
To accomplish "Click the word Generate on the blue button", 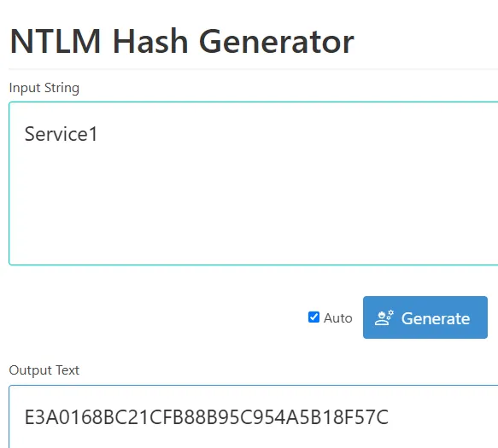I will (x=436, y=318).
